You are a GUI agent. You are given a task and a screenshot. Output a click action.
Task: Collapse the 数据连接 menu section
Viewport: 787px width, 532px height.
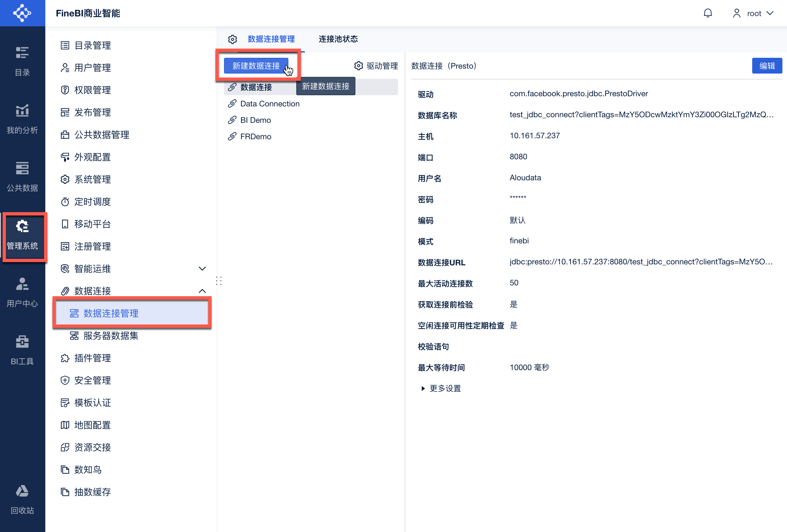(x=202, y=291)
